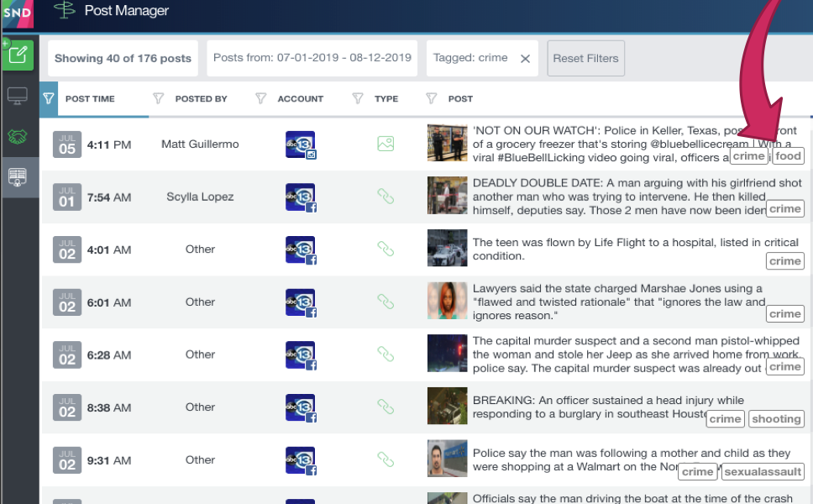This screenshot has height=504, width=813.
Task: Open thumbnail of Keller police grocery freezer post
Action: tap(447, 143)
